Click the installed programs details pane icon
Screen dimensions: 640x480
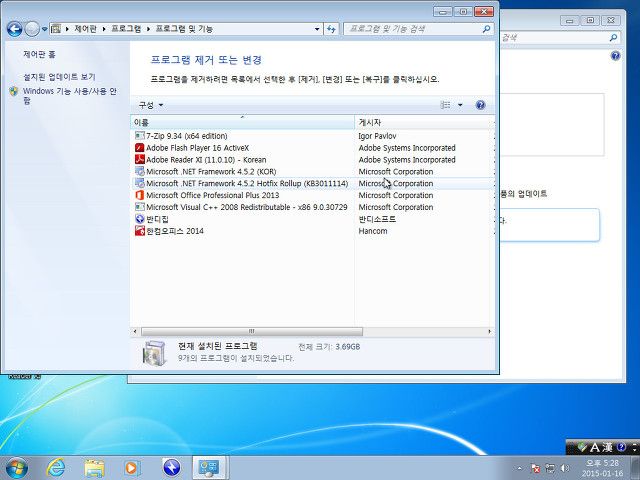155,353
